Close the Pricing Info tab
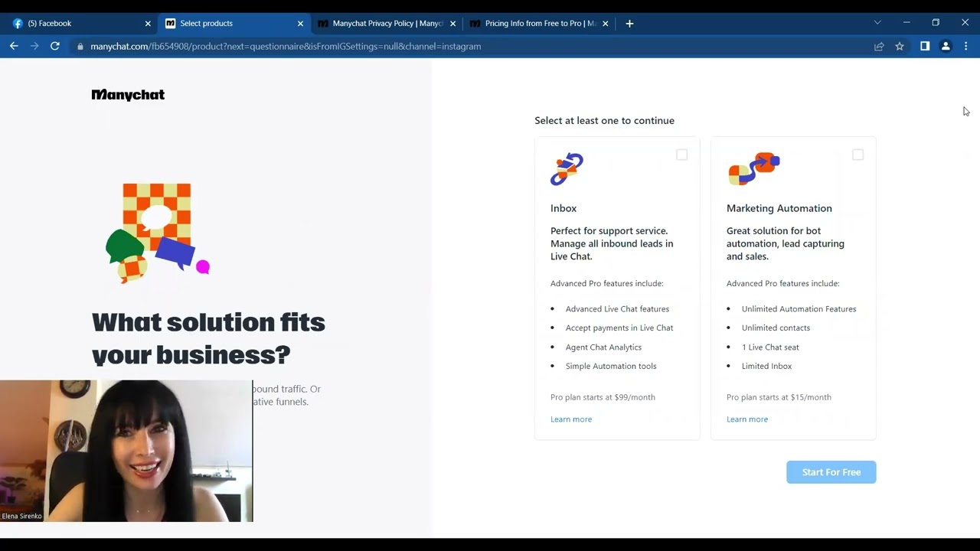 tap(605, 24)
